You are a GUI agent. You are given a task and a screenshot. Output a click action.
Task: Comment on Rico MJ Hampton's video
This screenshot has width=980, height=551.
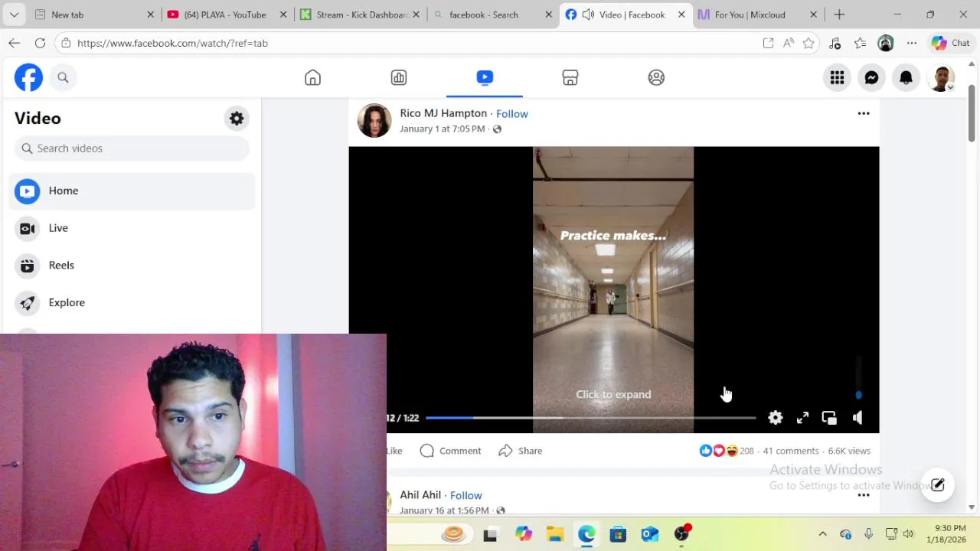click(451, 451)
